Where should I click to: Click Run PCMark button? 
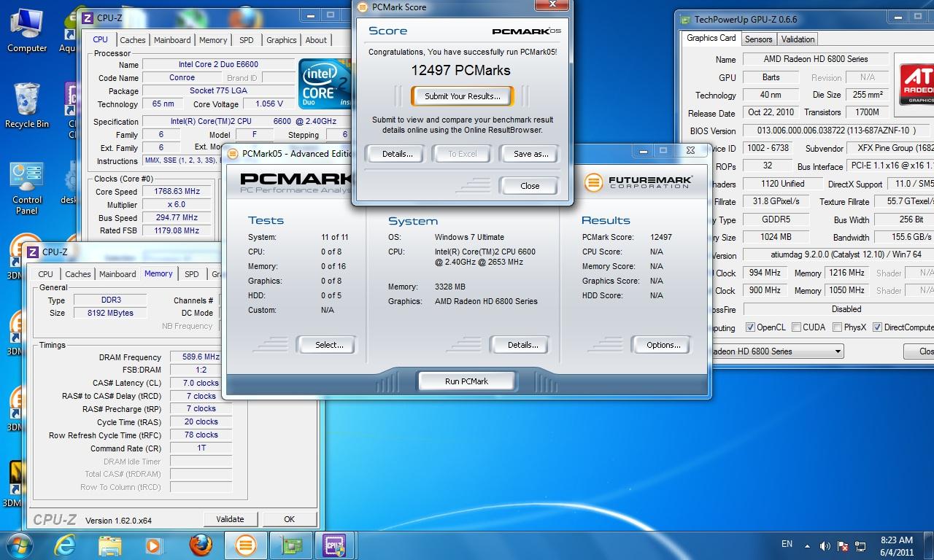click(466, 381)
